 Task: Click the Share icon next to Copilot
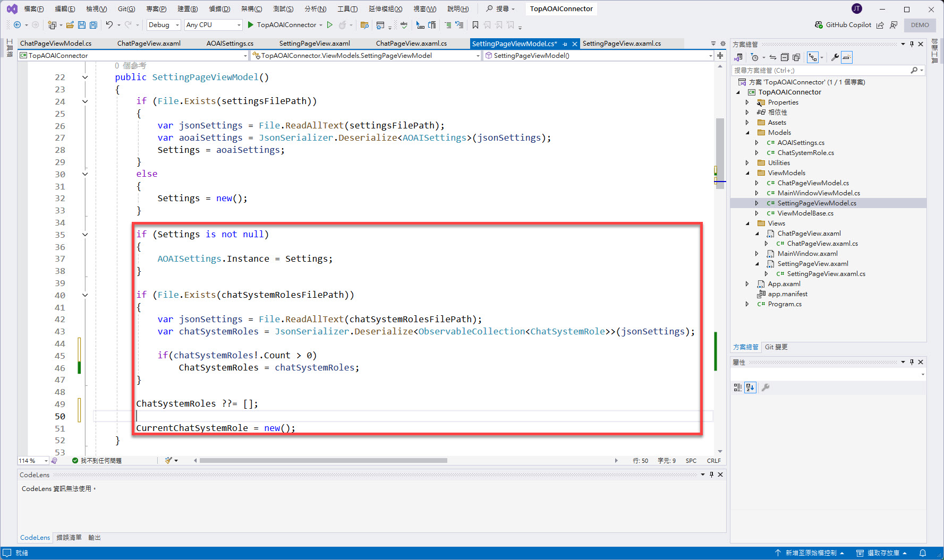pos(880,25)
